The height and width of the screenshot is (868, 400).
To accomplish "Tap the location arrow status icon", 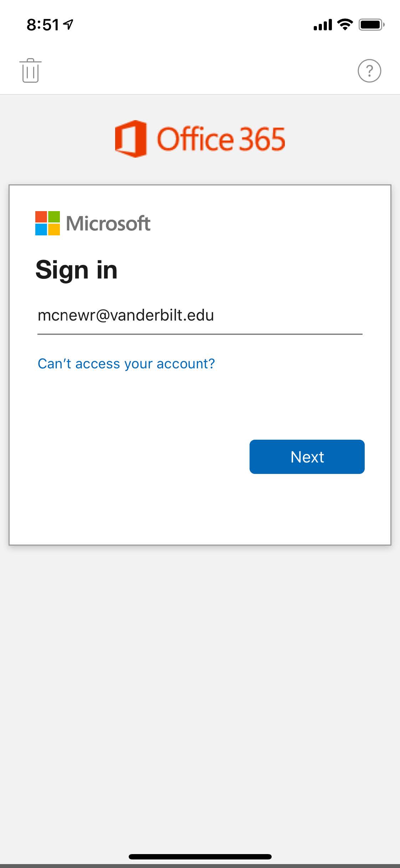I will click(x=68, y=24).
